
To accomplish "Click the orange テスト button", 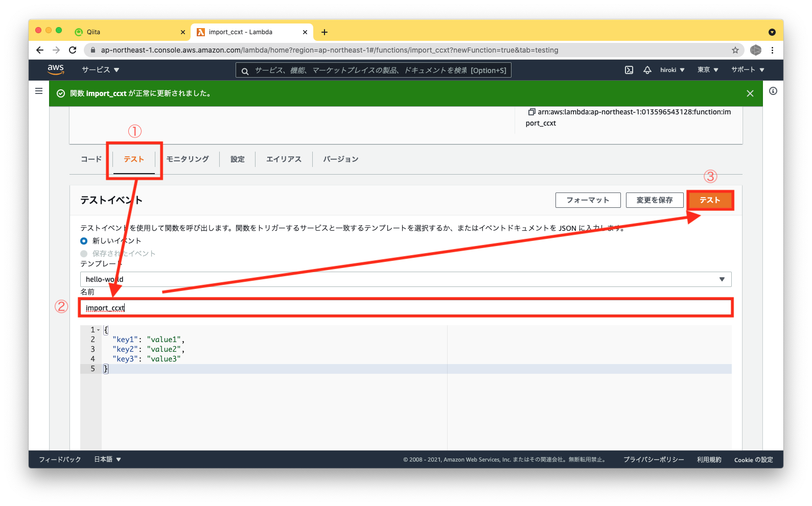I will tap(710, 200).
